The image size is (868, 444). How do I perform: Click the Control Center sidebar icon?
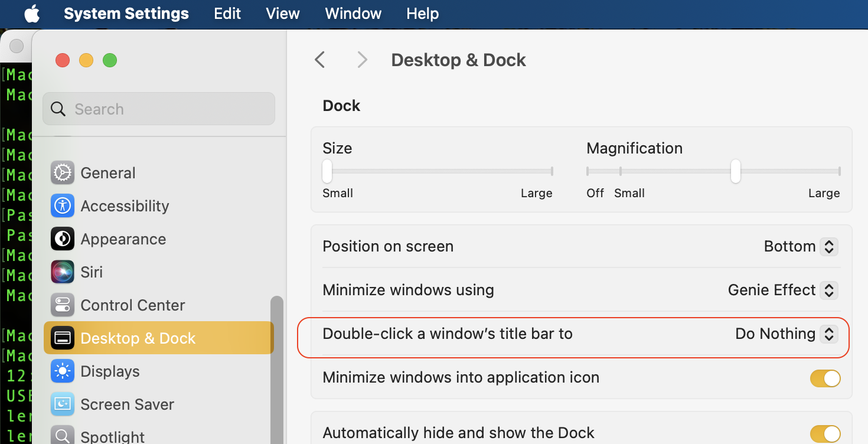point(63,305)
